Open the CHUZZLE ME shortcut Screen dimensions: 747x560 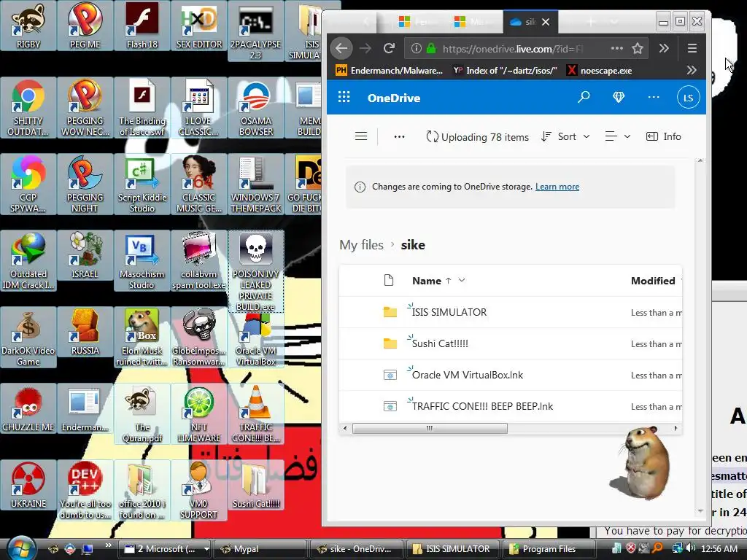[28, 408]
